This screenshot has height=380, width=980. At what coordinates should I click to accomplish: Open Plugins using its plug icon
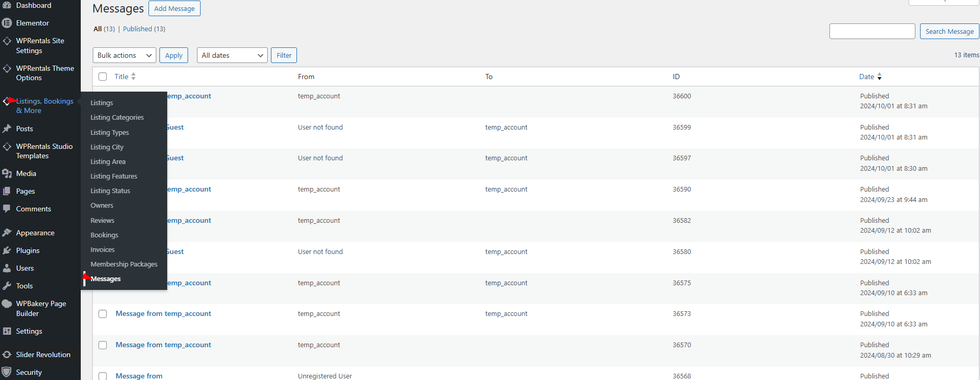[7, 250]
